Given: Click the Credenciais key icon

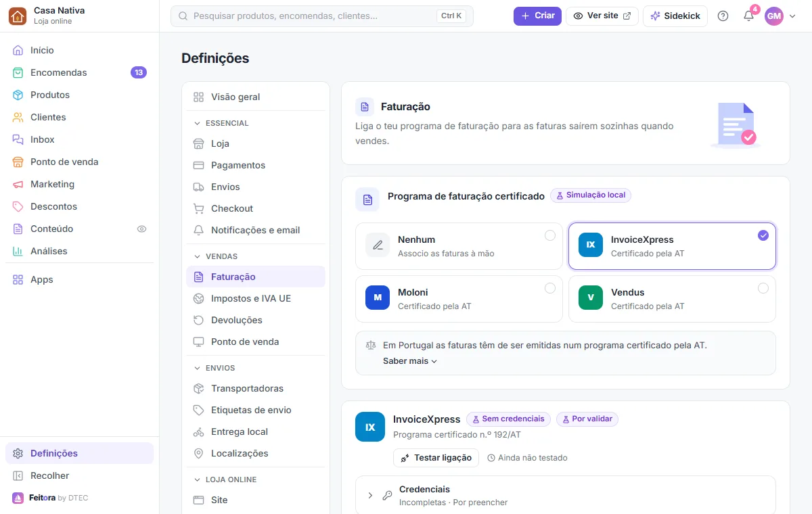Looking at the screenshot, I should [x=387, y=495].
